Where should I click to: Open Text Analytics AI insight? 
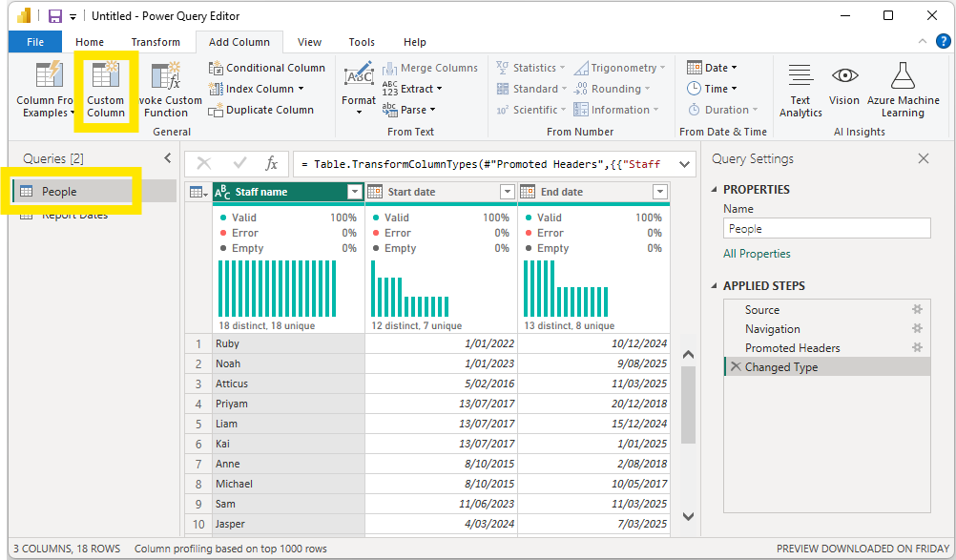tap(800, 90)
